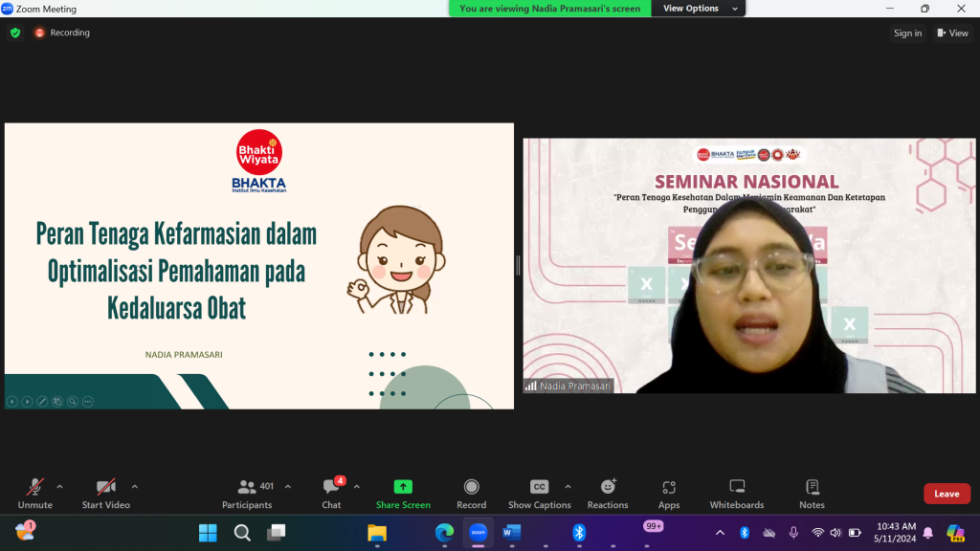Viewport: 980px width, 551px height.
Task: Start video camera
Action: (105, 493)
